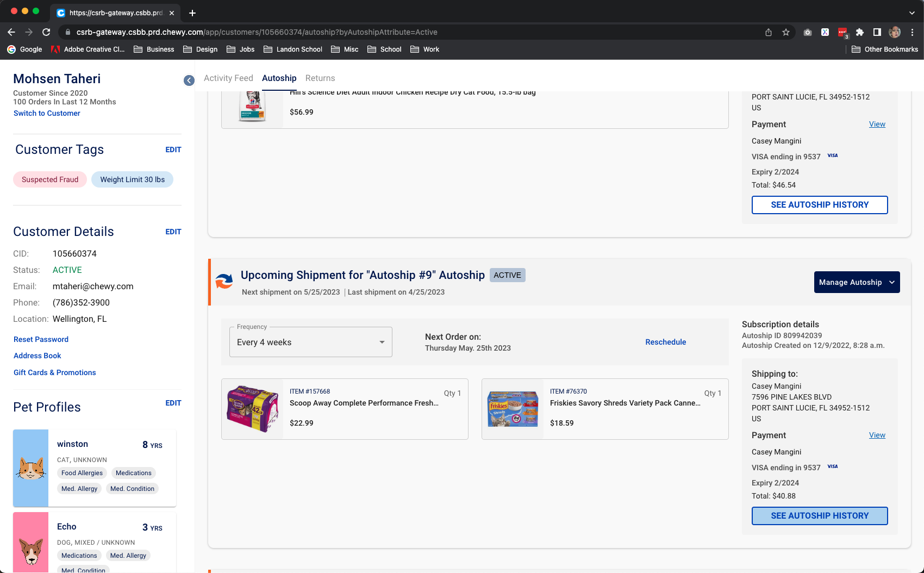Screen dimensions: 924x573
Task: Click the browser address bar URL
Action: (x=257, y=32)
